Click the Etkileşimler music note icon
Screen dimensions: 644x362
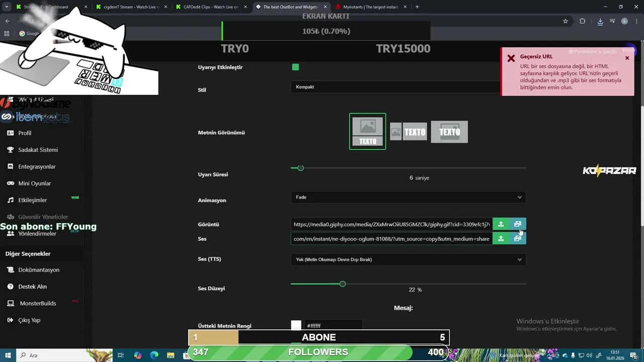coord(10,200)
